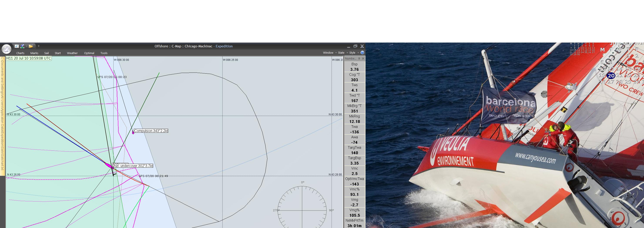Click the Vmc value 2.5
The image size is (644, 228).
coord(354,174)
